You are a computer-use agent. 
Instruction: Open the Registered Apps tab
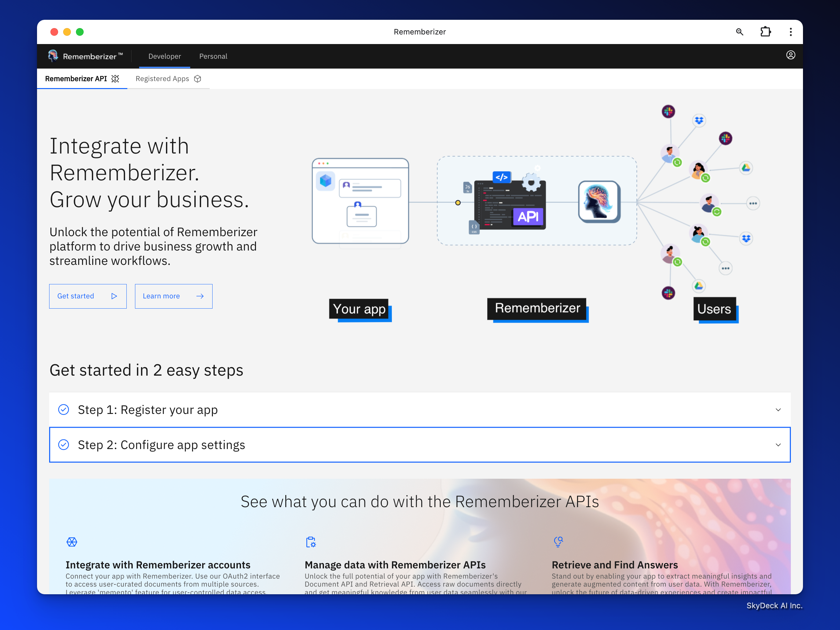tap(162, 79)
